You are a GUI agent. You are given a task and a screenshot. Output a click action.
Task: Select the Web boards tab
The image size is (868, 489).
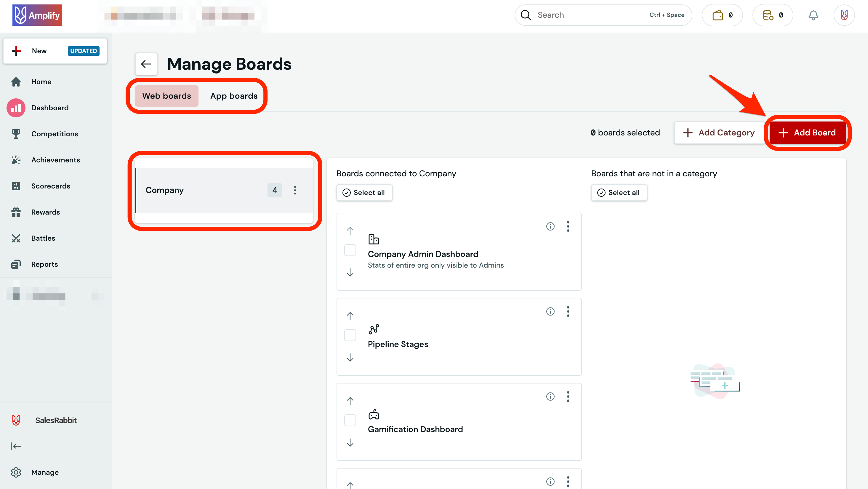tap(166, 96)
